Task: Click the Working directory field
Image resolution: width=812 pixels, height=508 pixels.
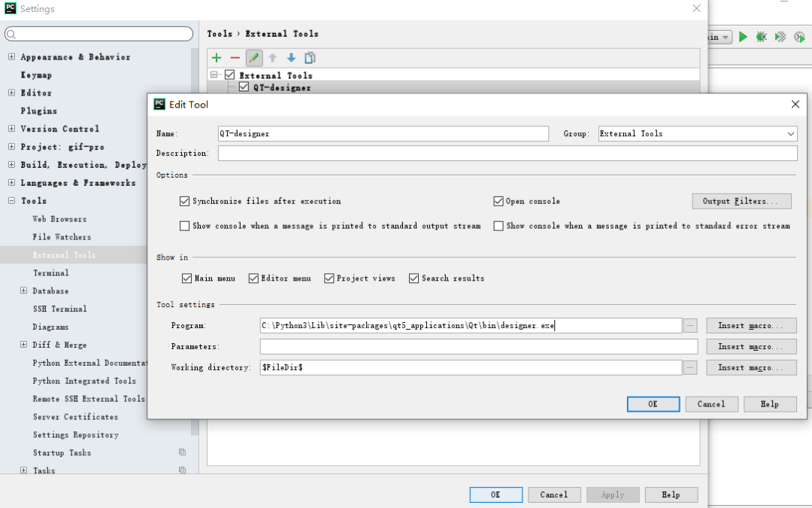Action: click(x=471, y=367)
